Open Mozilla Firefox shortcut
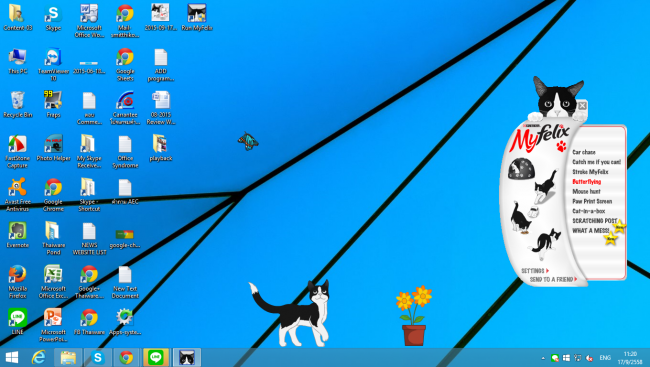The width and height of the screenshot is (650, 367). click(17, 282)
